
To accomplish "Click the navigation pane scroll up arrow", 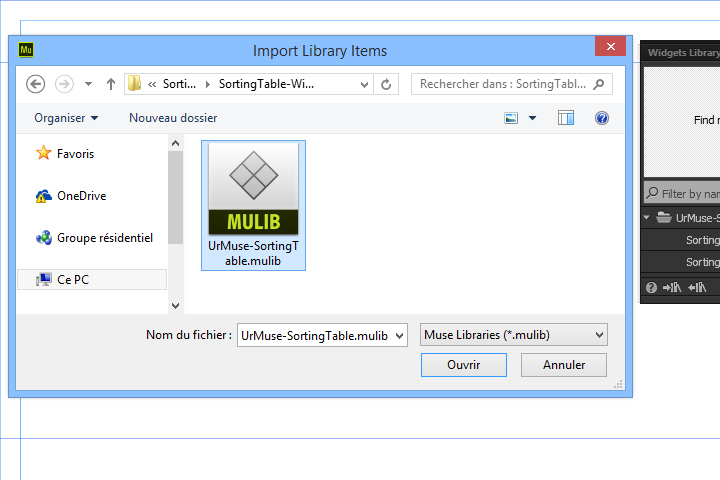I will point(175,143).
